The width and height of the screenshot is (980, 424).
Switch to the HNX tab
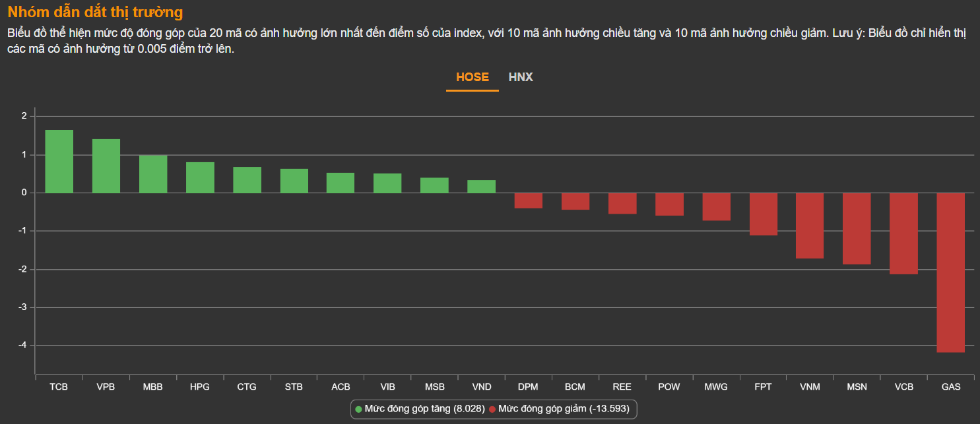pyautogui.click(x=521, y=77)
